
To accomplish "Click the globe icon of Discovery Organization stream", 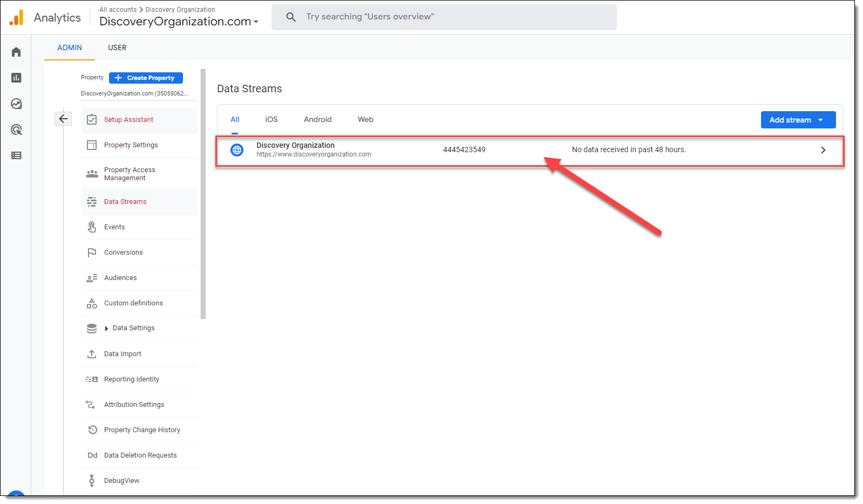I will point(237,150).
